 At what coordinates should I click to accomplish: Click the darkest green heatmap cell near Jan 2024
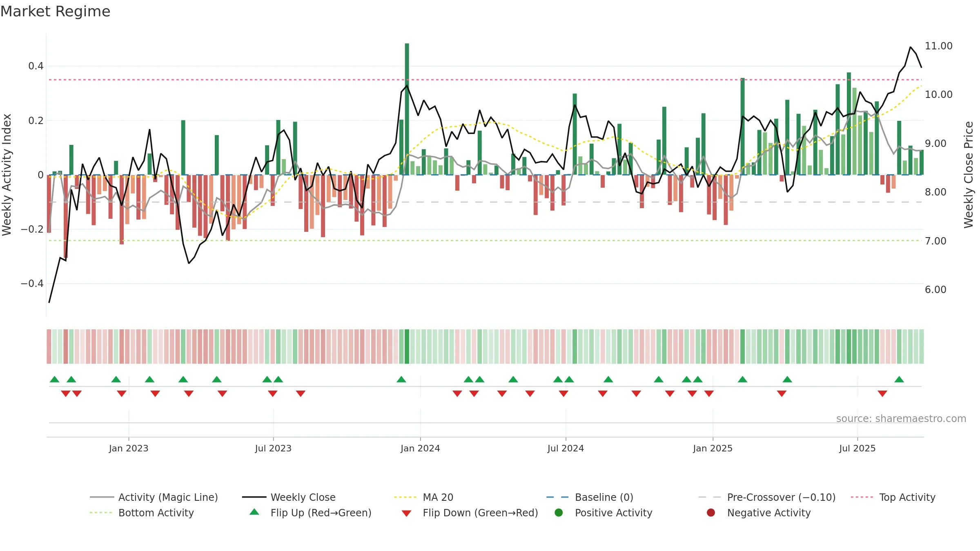pyautogui.click(x=407, y=347)
